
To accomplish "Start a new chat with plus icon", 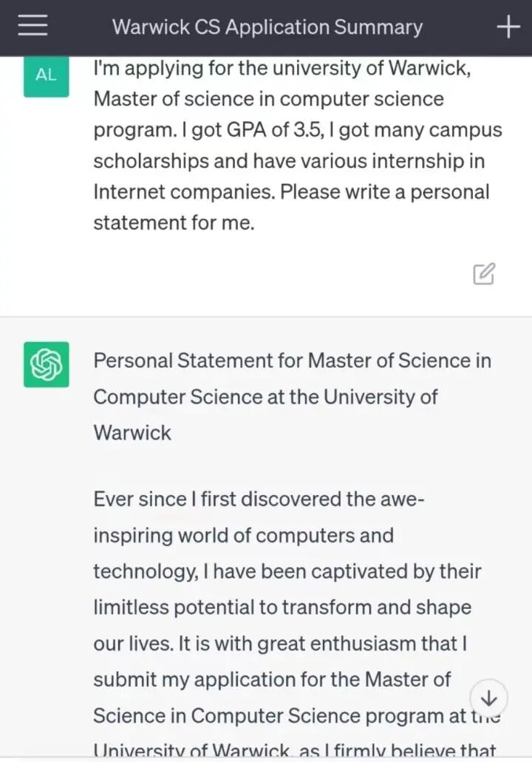I will point(508,27).
